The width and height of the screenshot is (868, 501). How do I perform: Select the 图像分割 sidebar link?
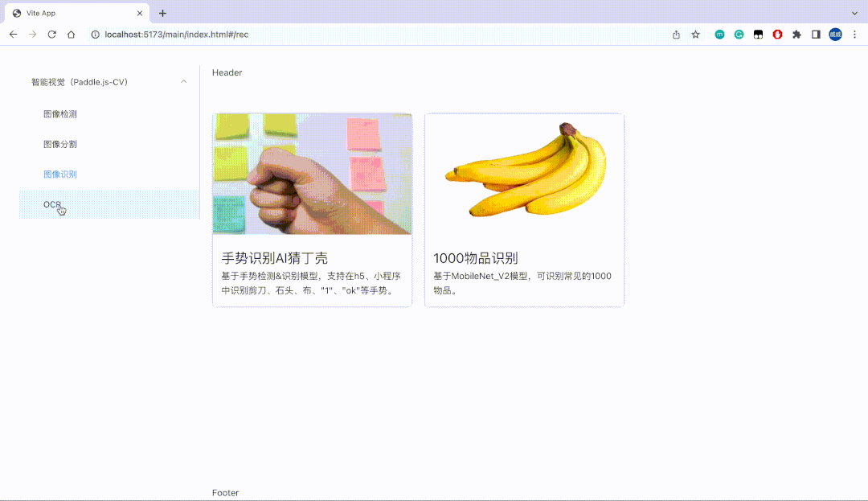(59, 144)
